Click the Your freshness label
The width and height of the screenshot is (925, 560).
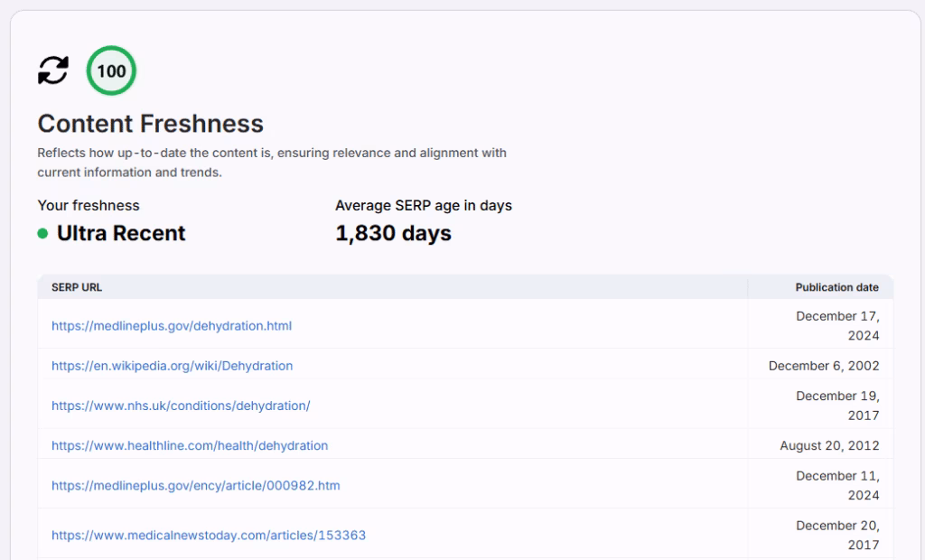click(x=89, y=205)
